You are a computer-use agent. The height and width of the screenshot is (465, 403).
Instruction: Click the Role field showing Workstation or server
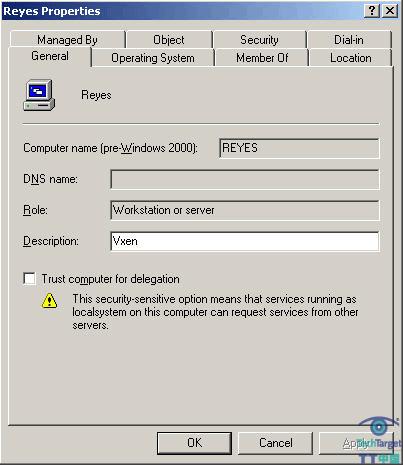245,210
